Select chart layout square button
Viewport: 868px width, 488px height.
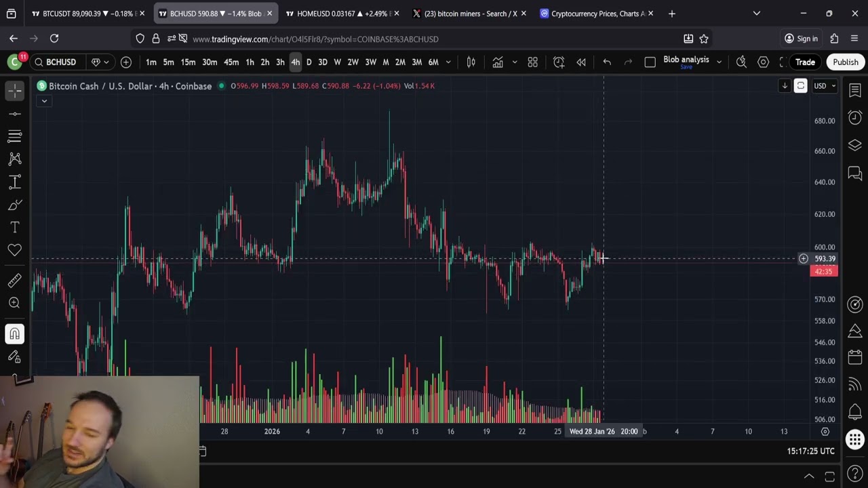click(650, 62)
